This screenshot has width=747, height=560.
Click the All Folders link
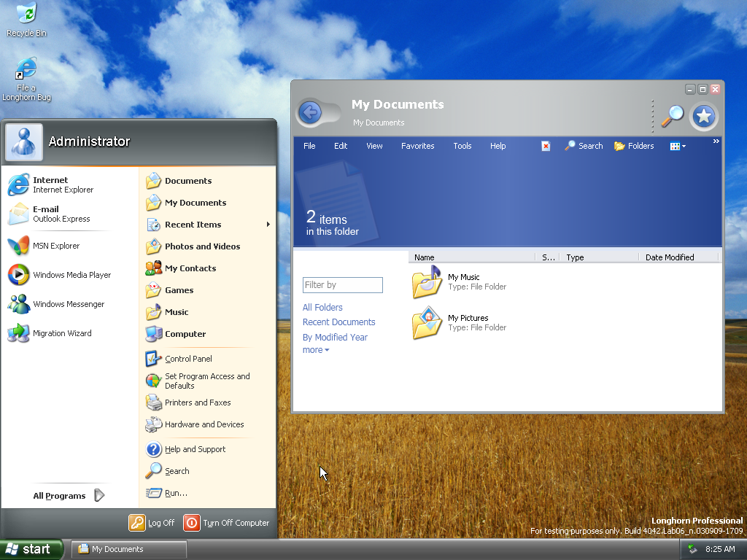coord(322,308)
